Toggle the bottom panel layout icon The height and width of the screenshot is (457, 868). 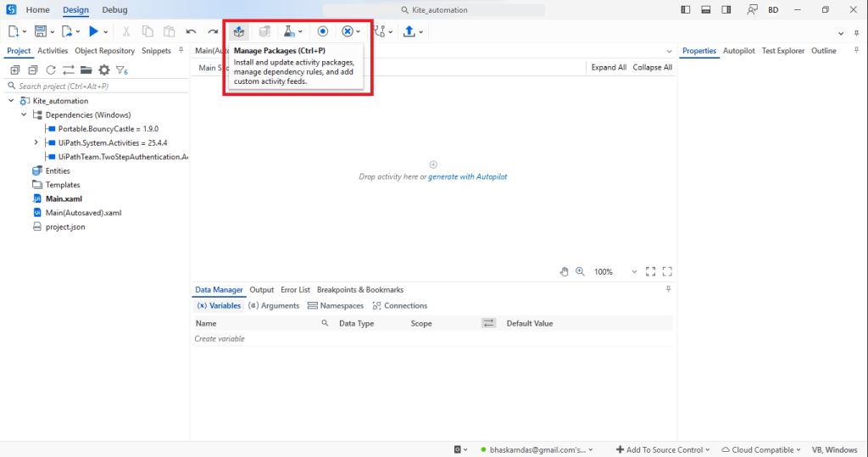705,10
